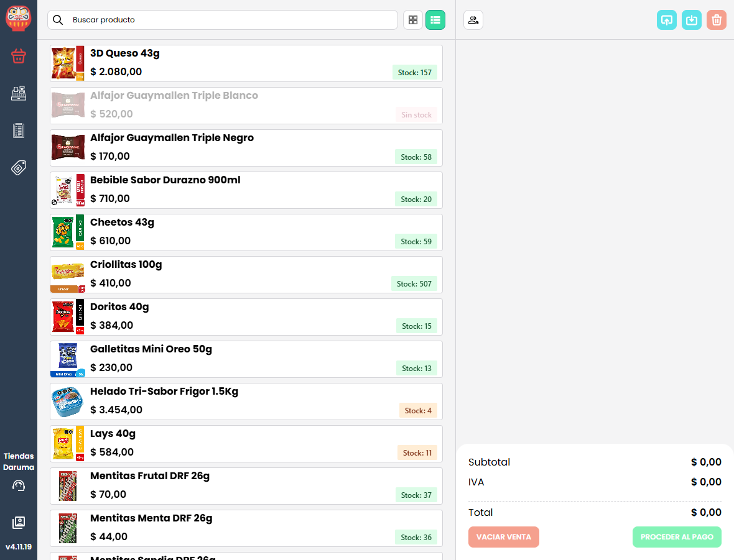This screenshot has width=734, height=560.
Task: Click the orange Stock: 4 badge
Action: coord(418,411)
